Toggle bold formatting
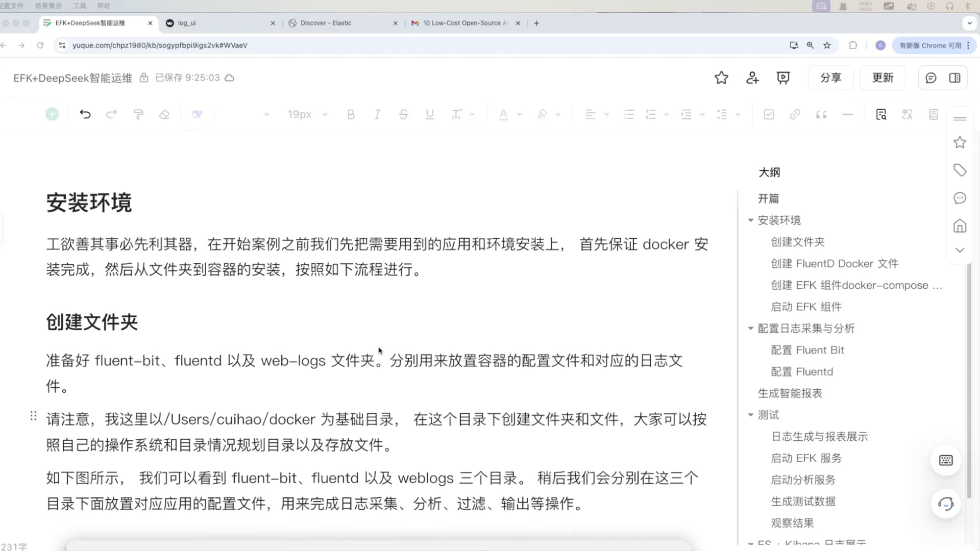 [x=351, y=114]
